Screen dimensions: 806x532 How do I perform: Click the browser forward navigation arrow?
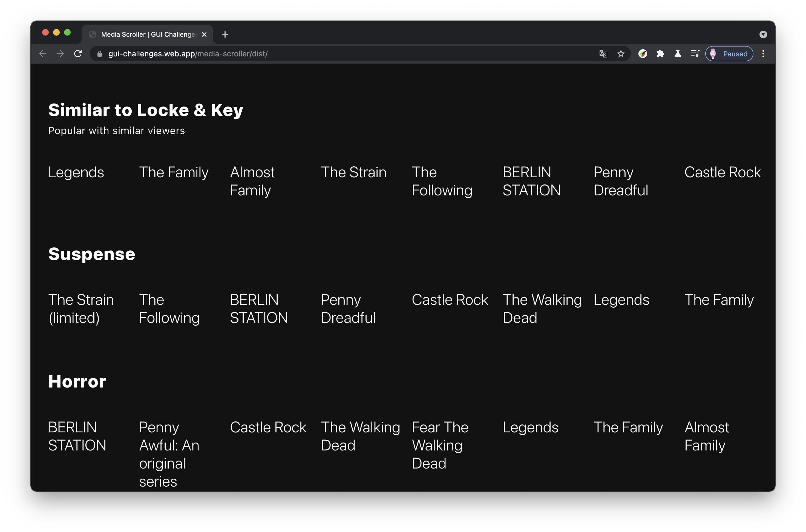[x=60, y=54]
